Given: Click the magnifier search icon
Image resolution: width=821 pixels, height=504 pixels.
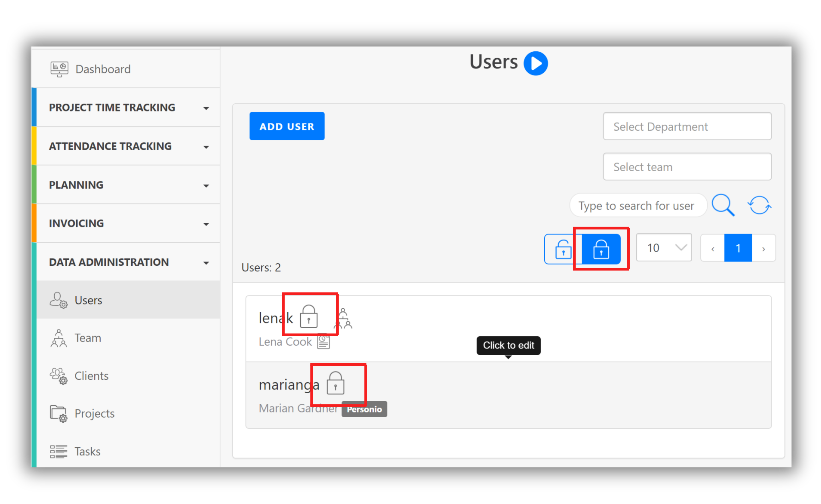Looking at the screenshot, I should tap(723, 205).
